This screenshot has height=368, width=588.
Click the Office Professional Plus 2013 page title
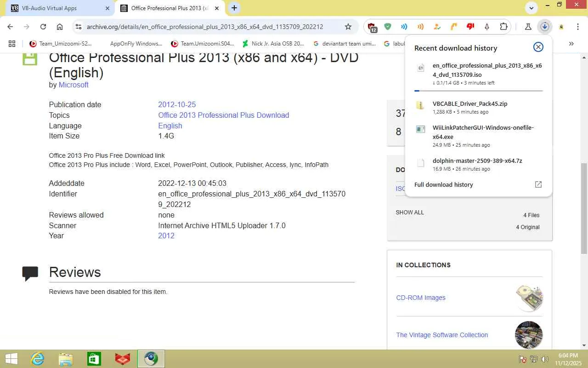click(204, 65)
